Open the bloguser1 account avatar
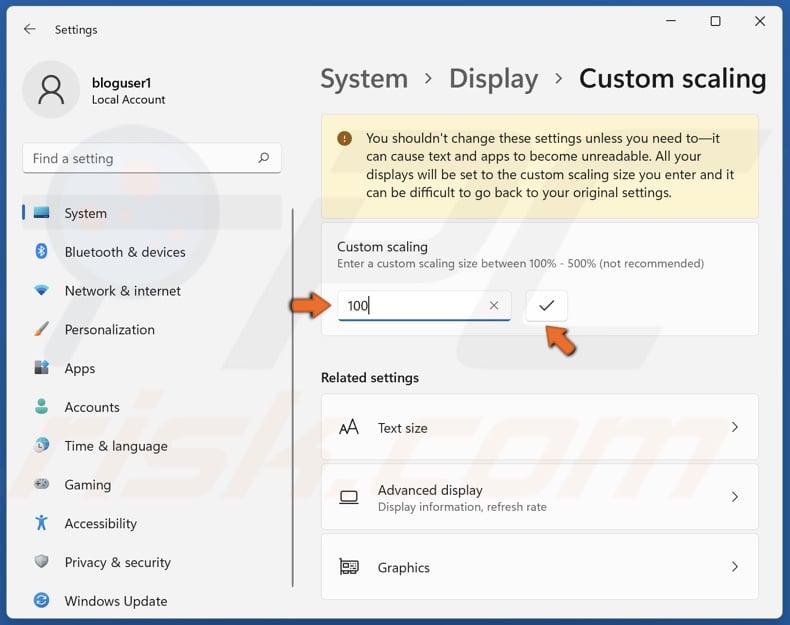Screen dimensions: 790x625 coord(51,90)
